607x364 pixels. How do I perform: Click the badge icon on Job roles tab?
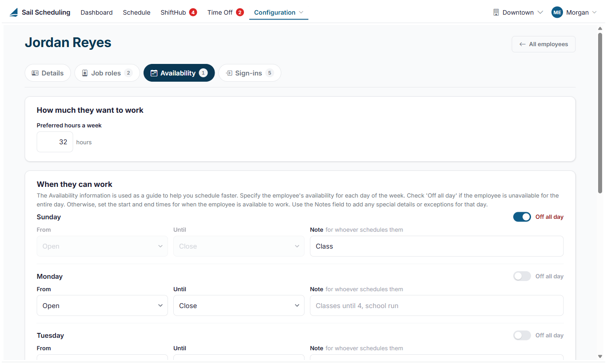click(x=85, y=73)
